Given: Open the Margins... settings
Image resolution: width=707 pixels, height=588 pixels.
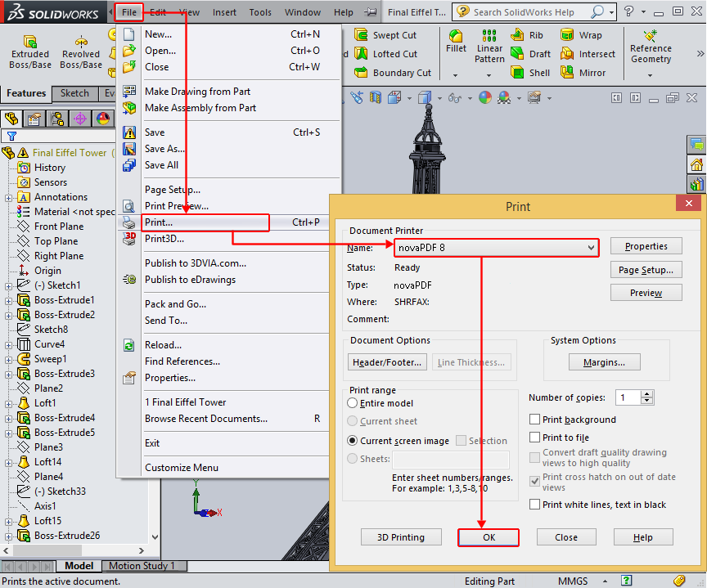Looking at the screenshot, I should [x=604, y=362].
